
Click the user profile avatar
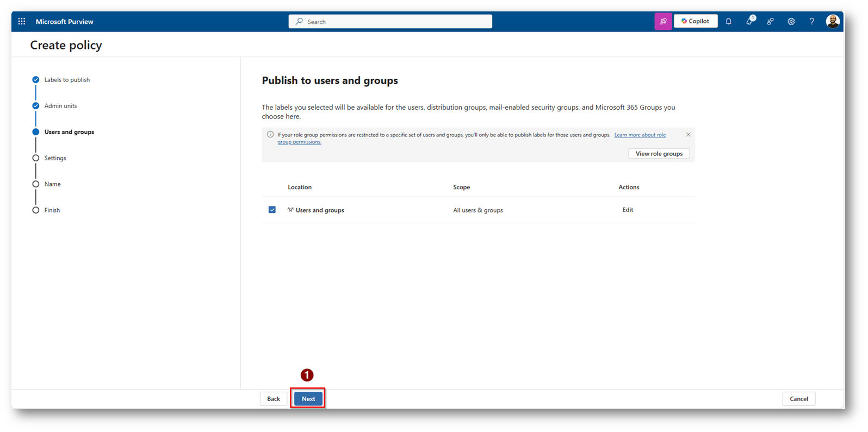click(x=832, y=22)
